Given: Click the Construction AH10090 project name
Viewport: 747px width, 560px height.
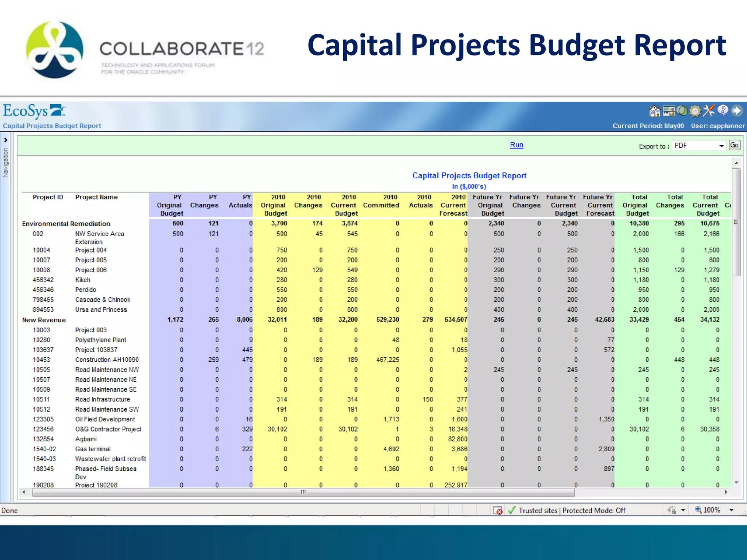Looking at the screenshot, I should point(107,360).
